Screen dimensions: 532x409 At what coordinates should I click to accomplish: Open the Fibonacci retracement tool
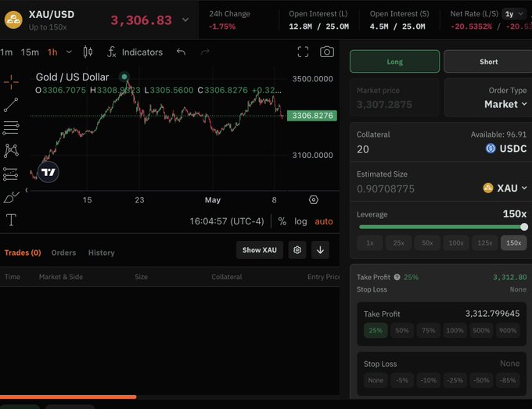(x=11, y=127)
